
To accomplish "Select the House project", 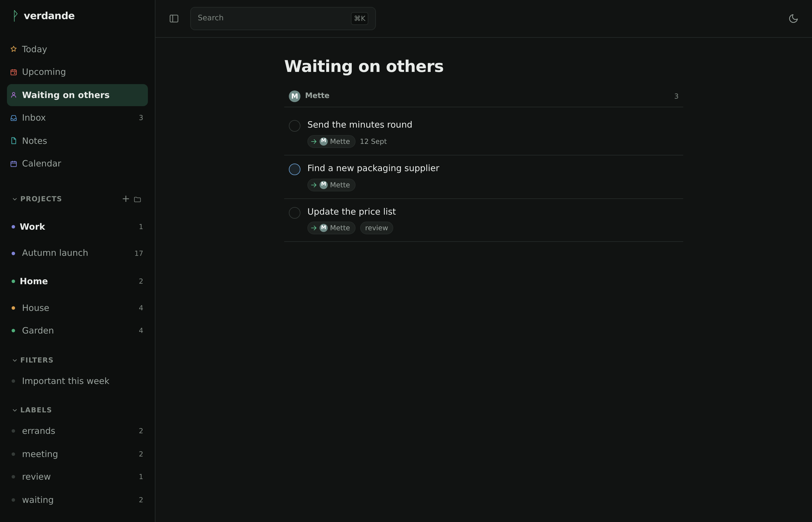I will pos(77,308).
